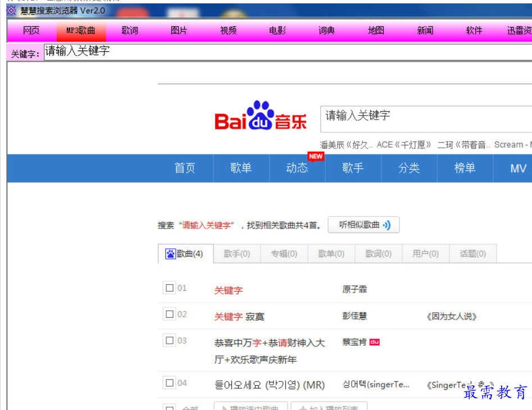Click the Baidu Music search box
The image size is (532, 410).
click(x=426, y=119)
